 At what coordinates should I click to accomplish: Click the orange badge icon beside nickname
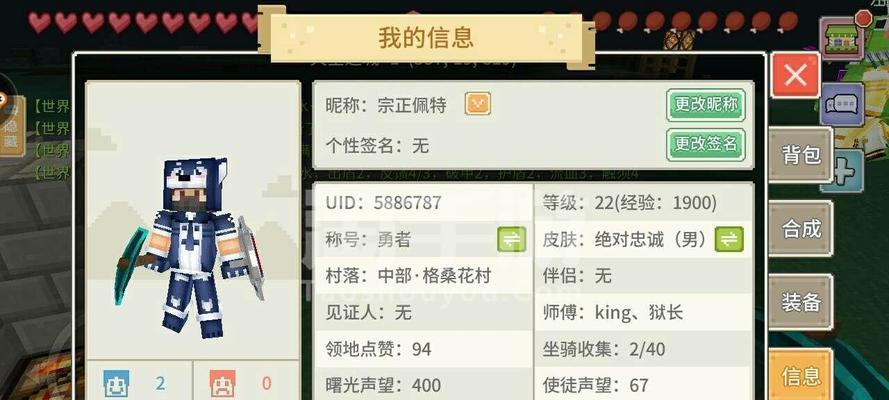tap(477, 104)
